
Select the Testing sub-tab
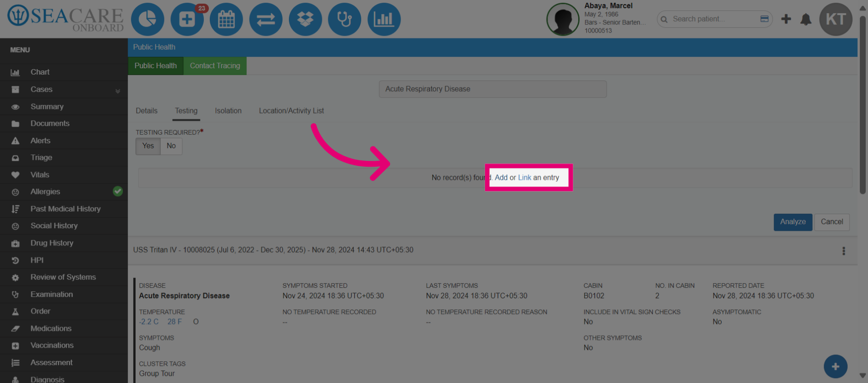point(186,111)
